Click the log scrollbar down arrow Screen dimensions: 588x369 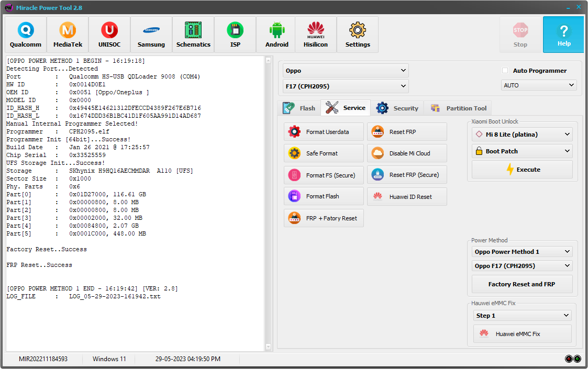[x=268, y=346]
